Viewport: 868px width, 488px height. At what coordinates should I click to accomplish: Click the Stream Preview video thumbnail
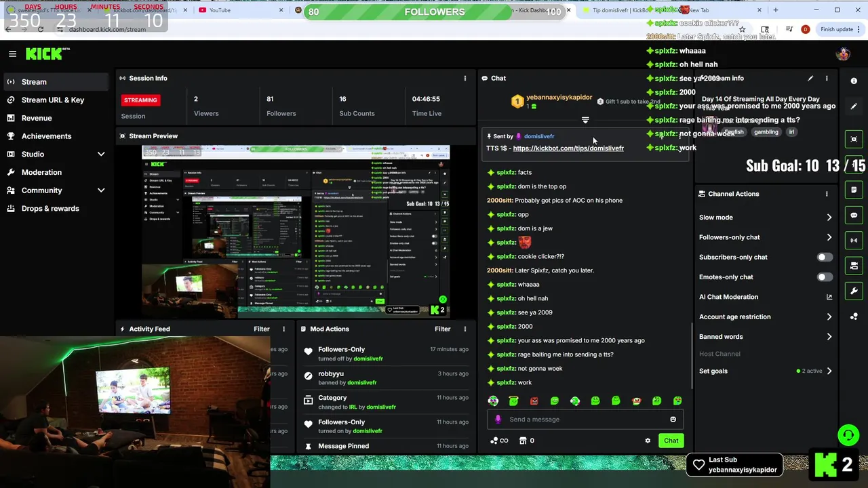point(296,231)
